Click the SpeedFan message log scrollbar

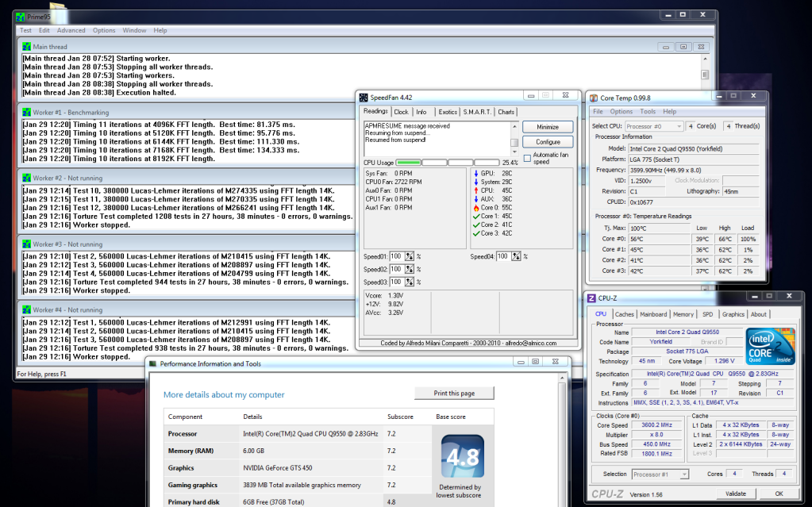(x=514, y=139)
